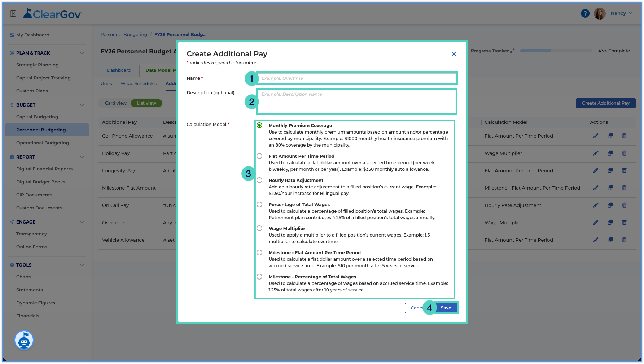Expand the Progress Tracker arrows icon
This screenshot has width=644, height=364.
click(513, 51)
